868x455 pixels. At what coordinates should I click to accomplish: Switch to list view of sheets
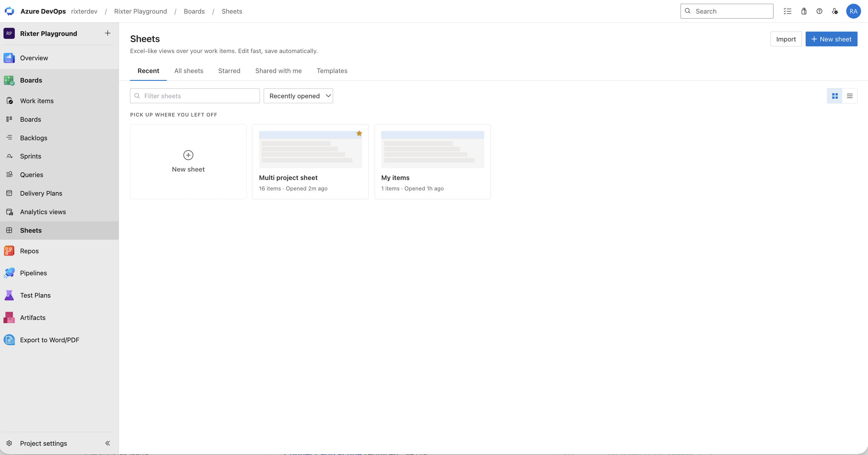(x=849, y=96)
